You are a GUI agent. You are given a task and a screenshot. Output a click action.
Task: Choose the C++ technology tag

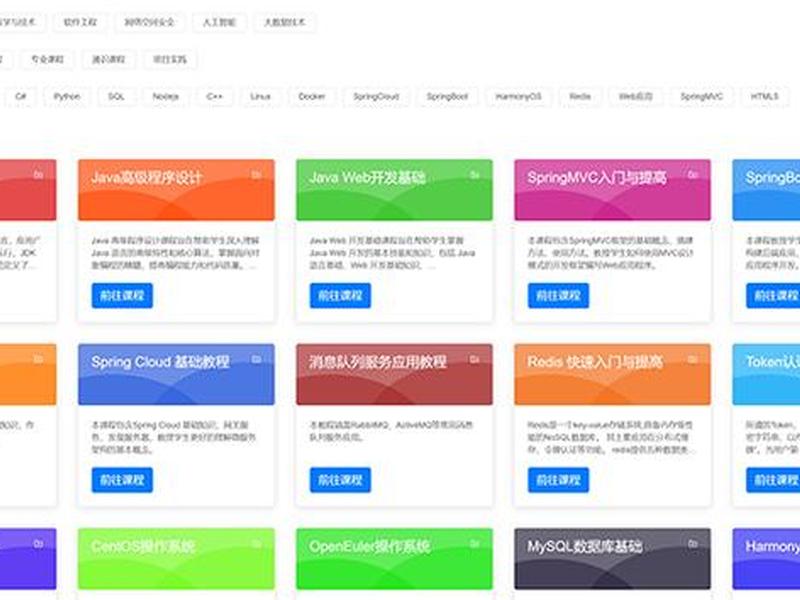pyautogui.click(x=214, y=96)
